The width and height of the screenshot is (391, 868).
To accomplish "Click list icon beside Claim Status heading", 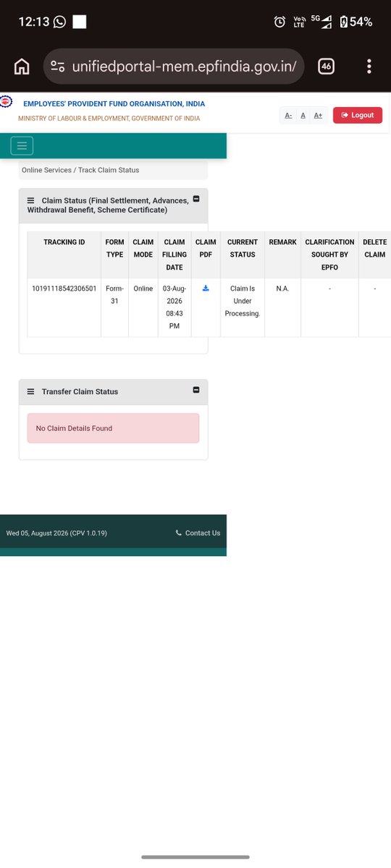I will pos(31,200).
